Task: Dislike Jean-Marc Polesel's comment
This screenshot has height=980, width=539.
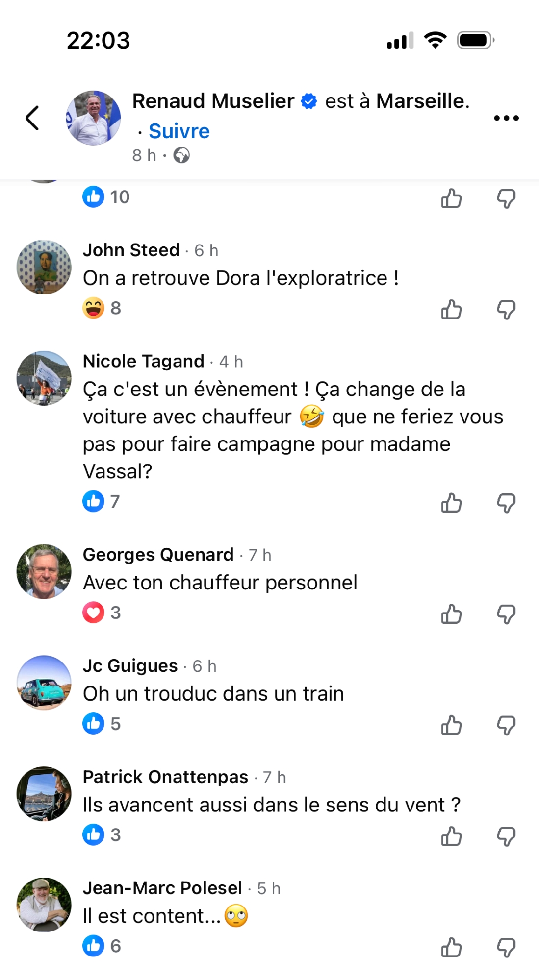Action: pos(506,948)
